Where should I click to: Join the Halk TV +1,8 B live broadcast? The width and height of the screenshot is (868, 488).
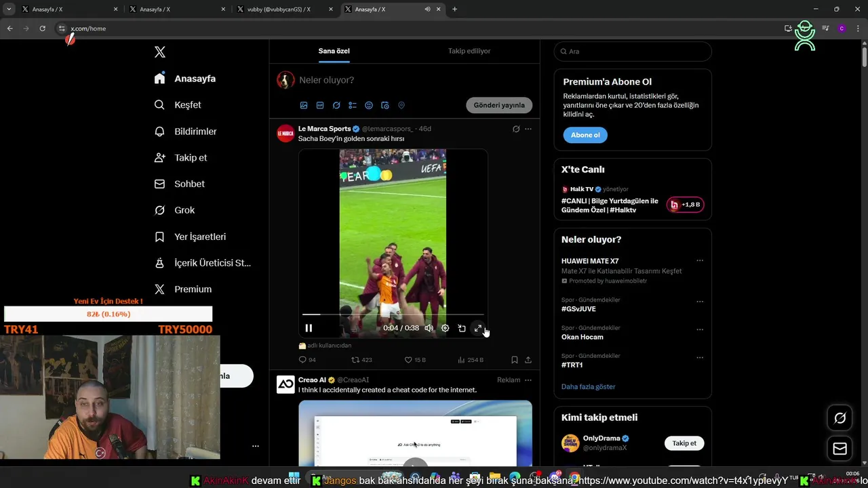coord(686,205)
